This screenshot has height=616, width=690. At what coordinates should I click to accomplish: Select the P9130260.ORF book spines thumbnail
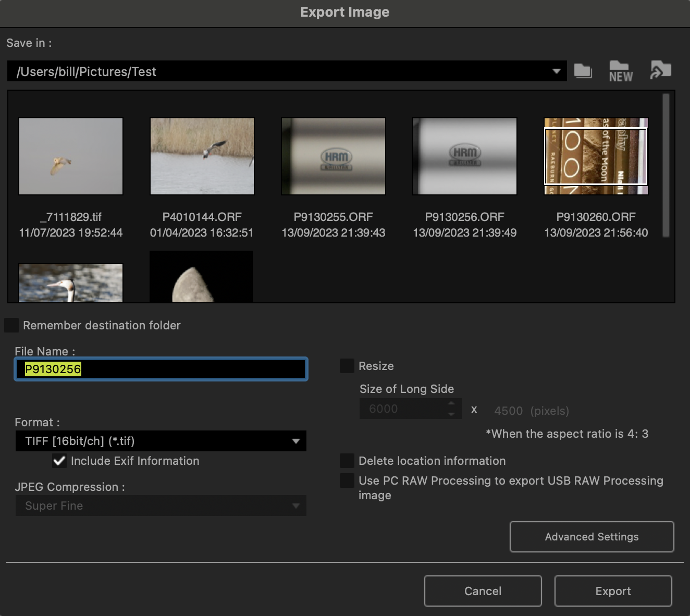click(x=596, y=156)
